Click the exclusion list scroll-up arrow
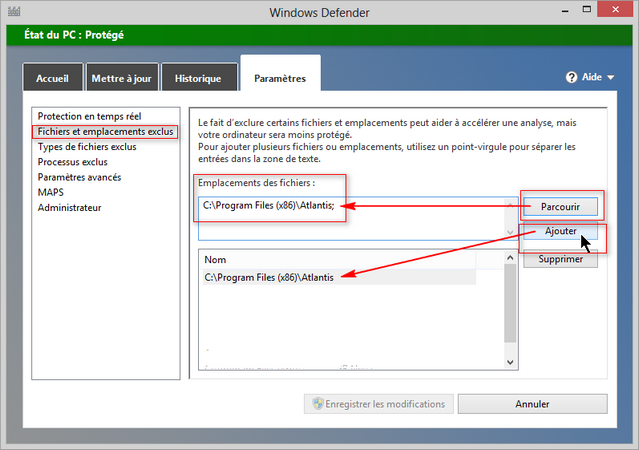Image resolution: width=639 pixels, height=450 pixels. pos(510,258)
